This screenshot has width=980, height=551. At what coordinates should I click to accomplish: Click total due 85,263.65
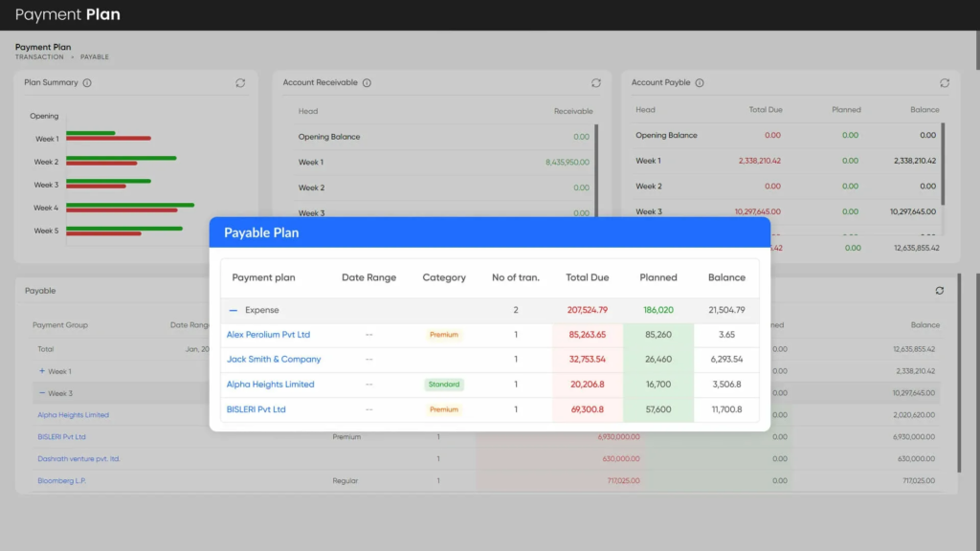tap(588, 335)
